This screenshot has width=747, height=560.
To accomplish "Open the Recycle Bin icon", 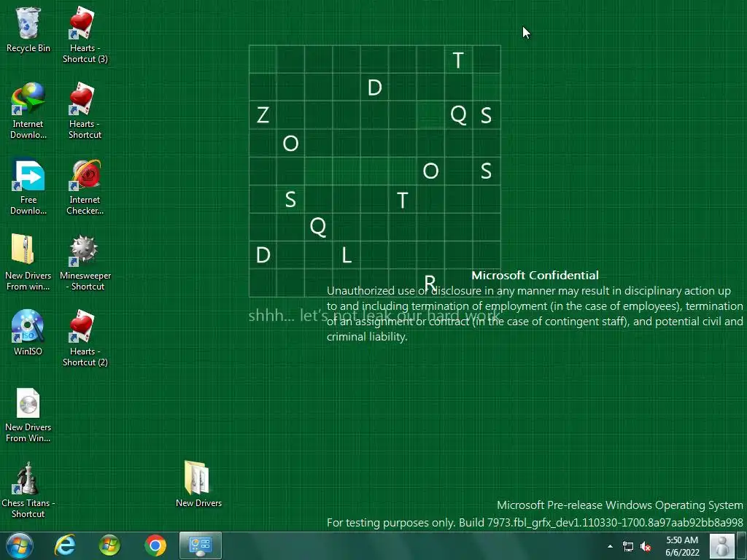I will coord(28,31).
